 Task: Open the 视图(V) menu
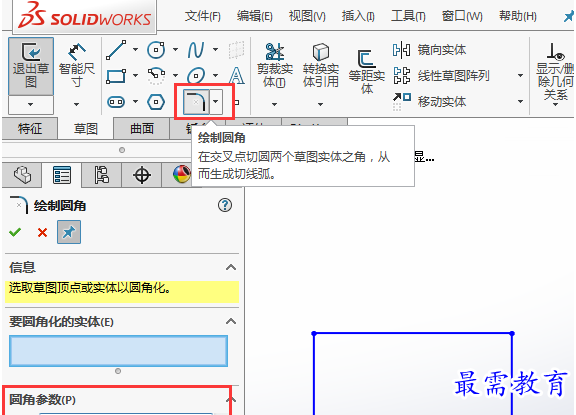[x=307, y=16]
